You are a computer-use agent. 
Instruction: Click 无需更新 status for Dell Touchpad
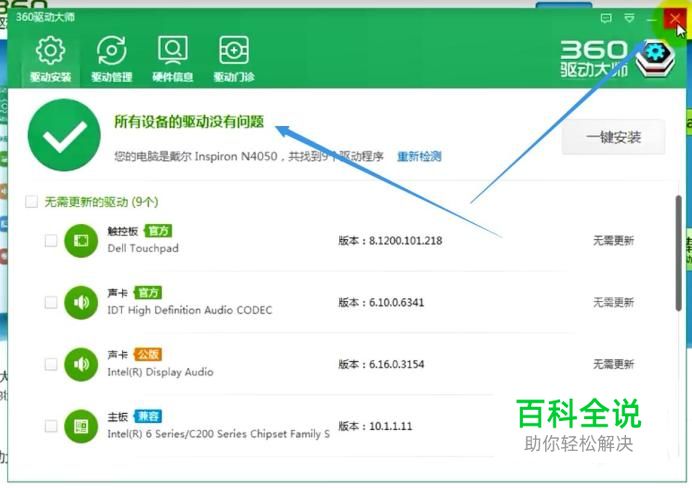pos(613,240)
